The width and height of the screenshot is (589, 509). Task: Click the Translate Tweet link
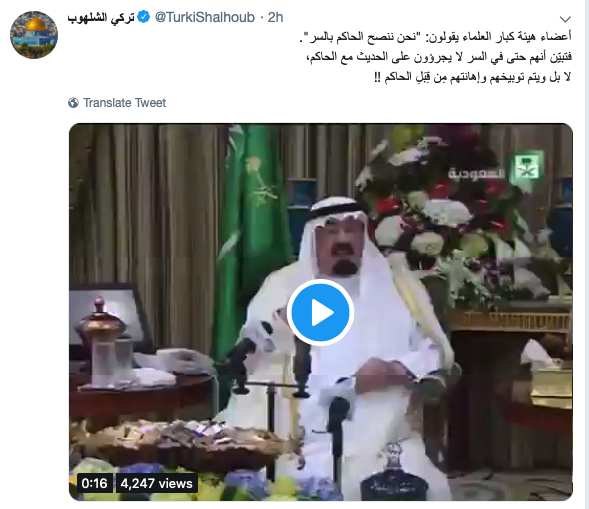tap(124, 103)
